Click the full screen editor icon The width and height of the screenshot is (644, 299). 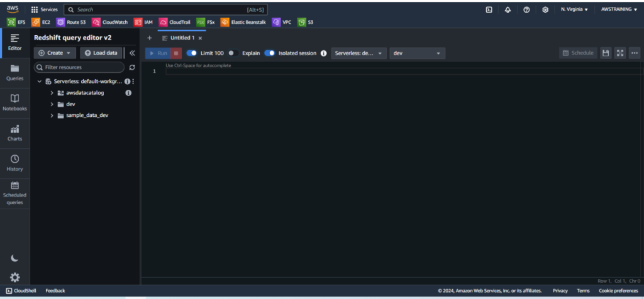[x=619, y=53]
